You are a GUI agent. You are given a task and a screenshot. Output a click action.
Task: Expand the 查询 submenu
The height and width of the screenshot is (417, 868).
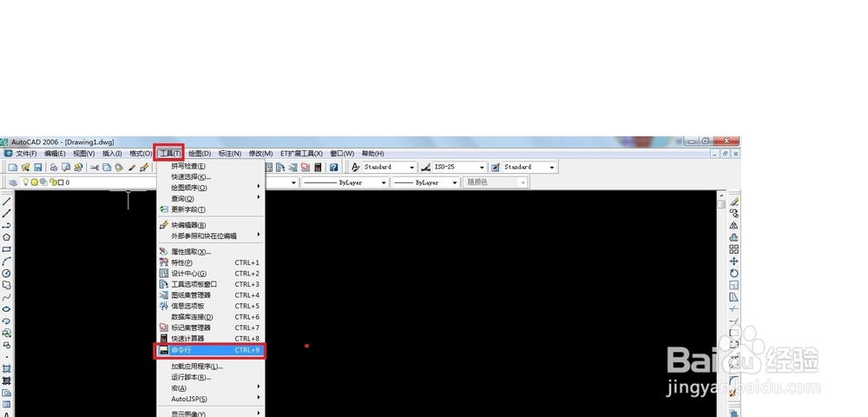(x=212, y=198)
